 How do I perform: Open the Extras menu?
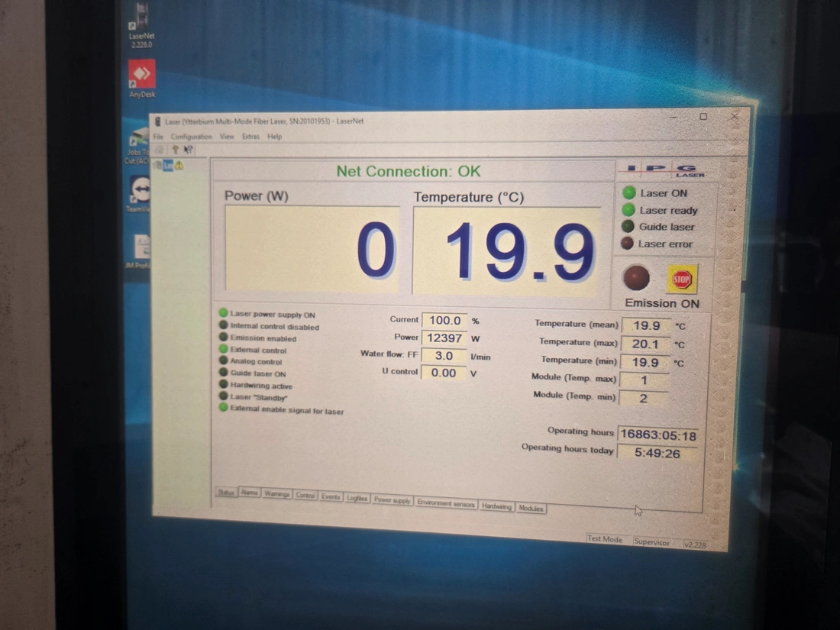pyautogui.click(x=250, y=137)
